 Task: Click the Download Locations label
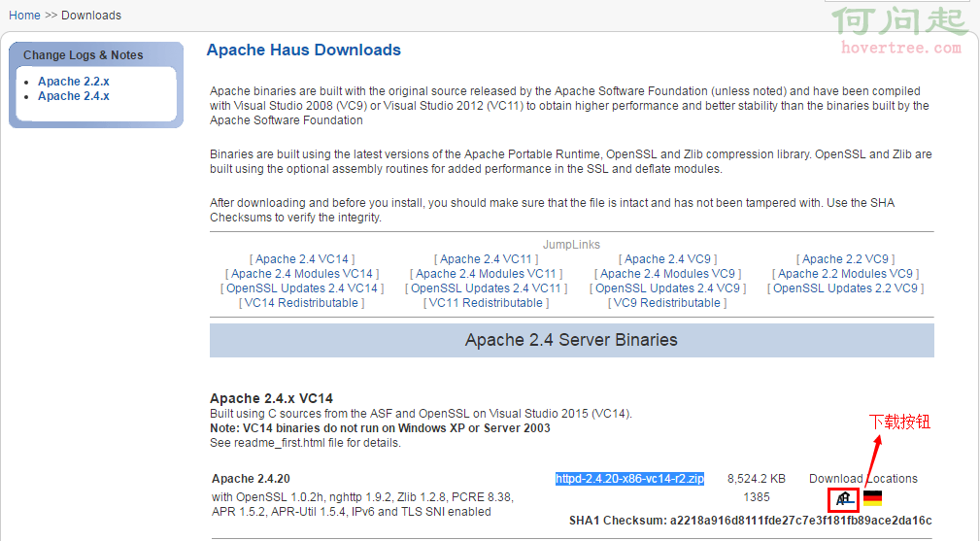(x=863, y=479)
